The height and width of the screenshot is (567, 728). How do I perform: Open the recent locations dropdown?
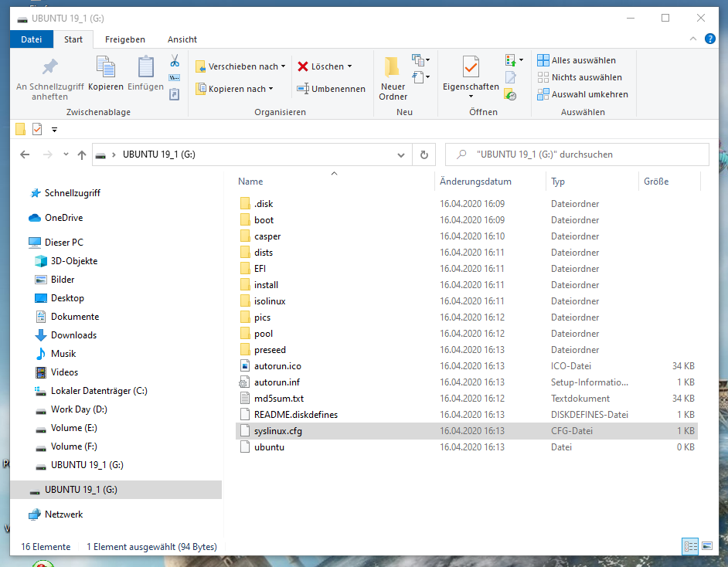(66, 154)
